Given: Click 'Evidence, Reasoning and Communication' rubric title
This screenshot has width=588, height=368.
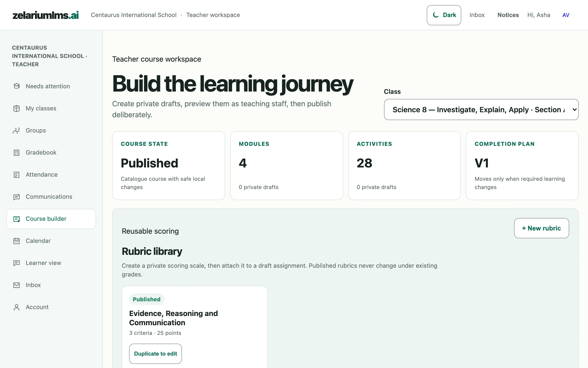Looking at the screenshot, I should pos(173,318).
